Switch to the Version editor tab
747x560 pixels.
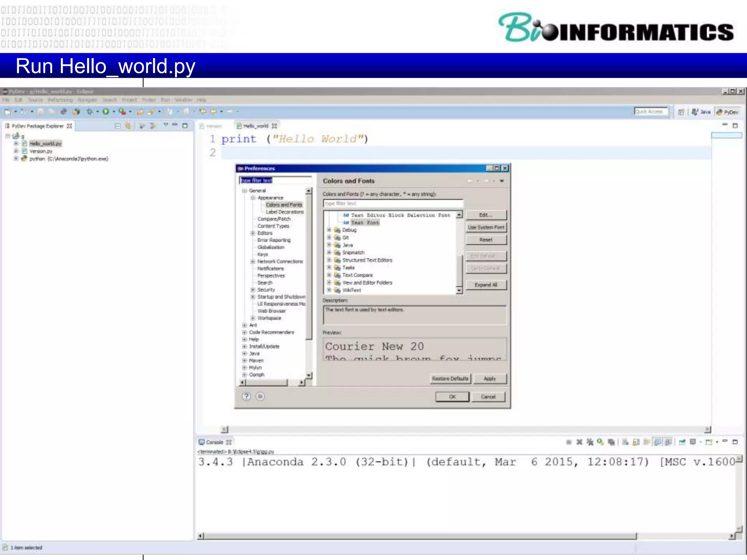coord(211,126)
